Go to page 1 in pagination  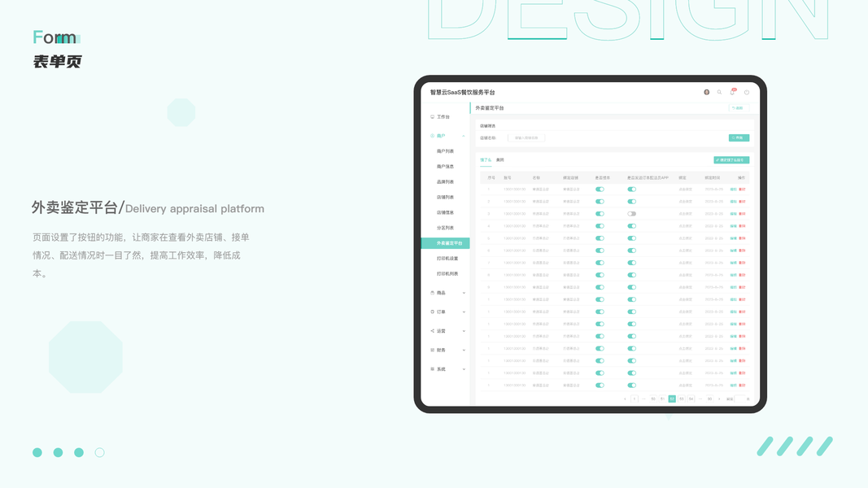(x=635, y=399)
